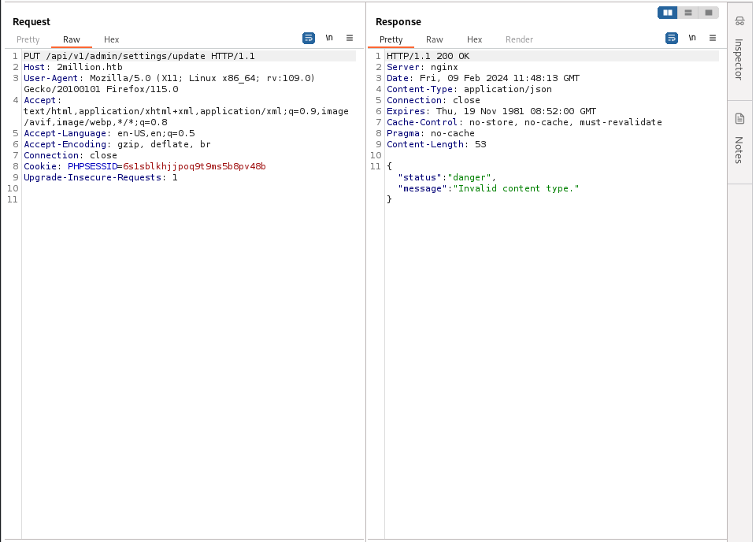
Task: Switch to top-bottom stacked layout
Action: point(688,13)
